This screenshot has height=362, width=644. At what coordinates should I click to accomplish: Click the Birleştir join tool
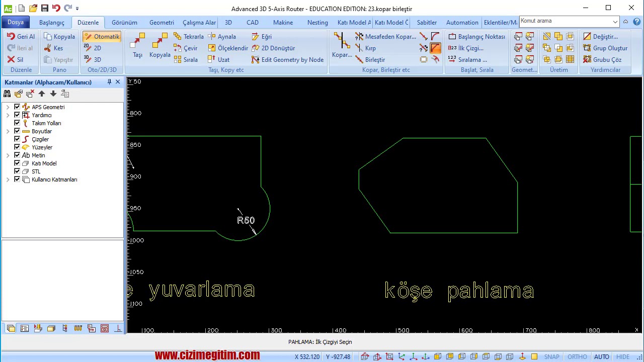click(x=370, y=60)
